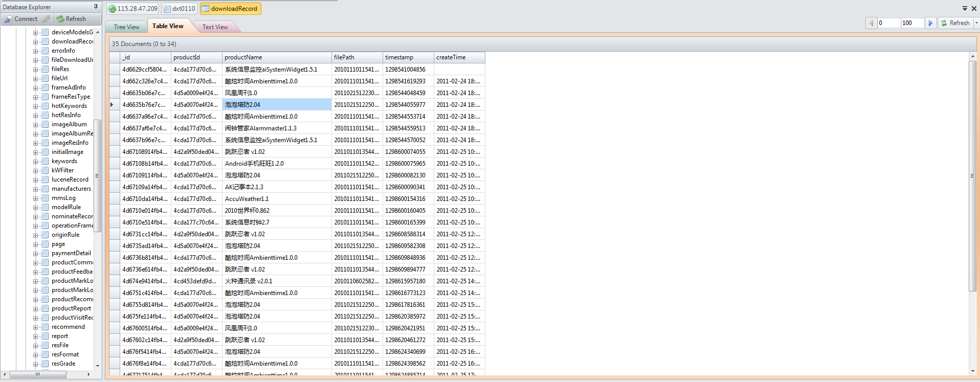Sort by the filePath column header
Screen dimensions: 980x382
pyautogui.click(x=357, y=57)
